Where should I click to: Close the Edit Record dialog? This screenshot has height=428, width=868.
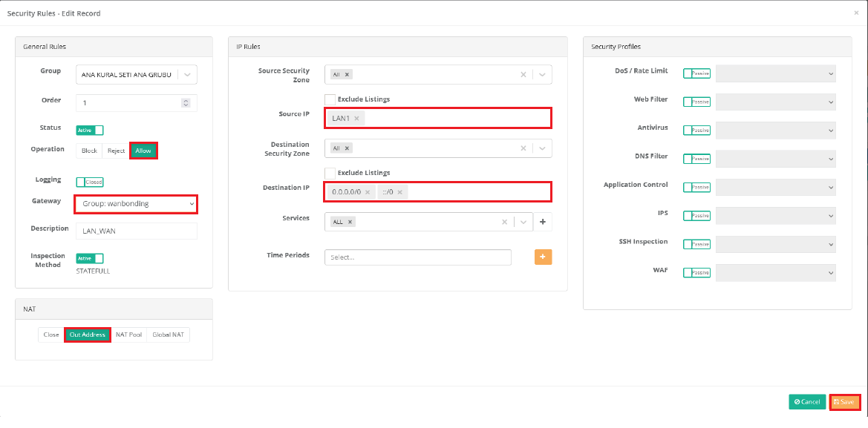(855, 13)
